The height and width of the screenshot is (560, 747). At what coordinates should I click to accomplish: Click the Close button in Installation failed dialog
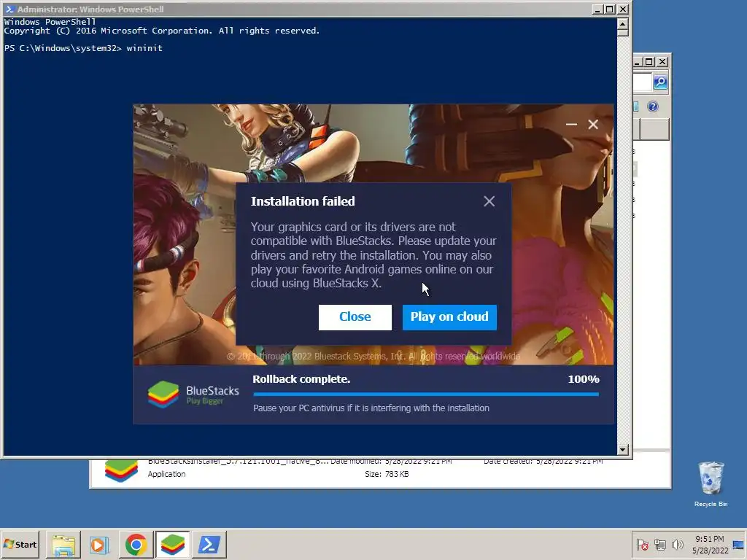click(355, 317)
